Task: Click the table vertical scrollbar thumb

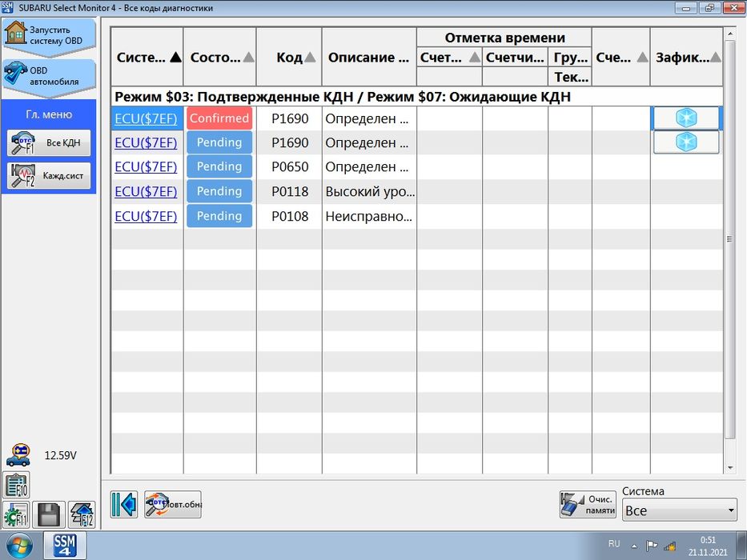Action: tap(730, 239)
